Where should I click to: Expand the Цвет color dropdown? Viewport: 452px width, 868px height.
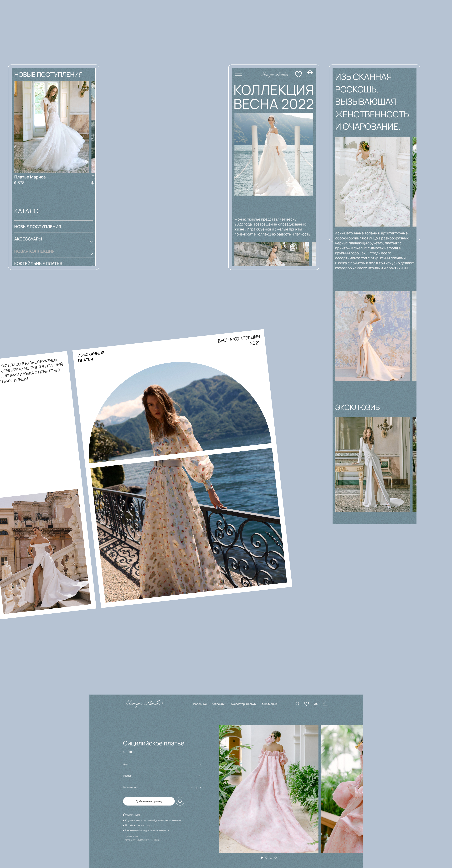coord(200,764)
